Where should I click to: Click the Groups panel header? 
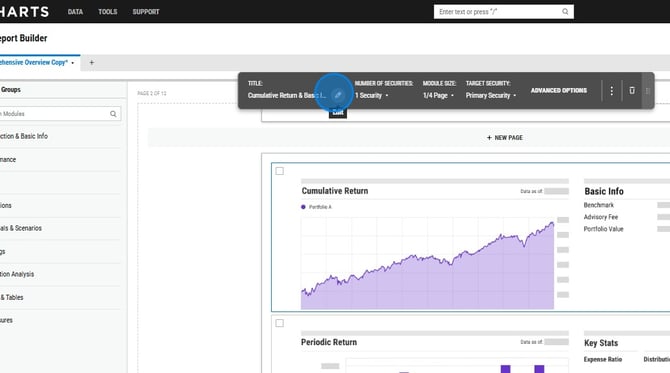click(x=11, y=90)
